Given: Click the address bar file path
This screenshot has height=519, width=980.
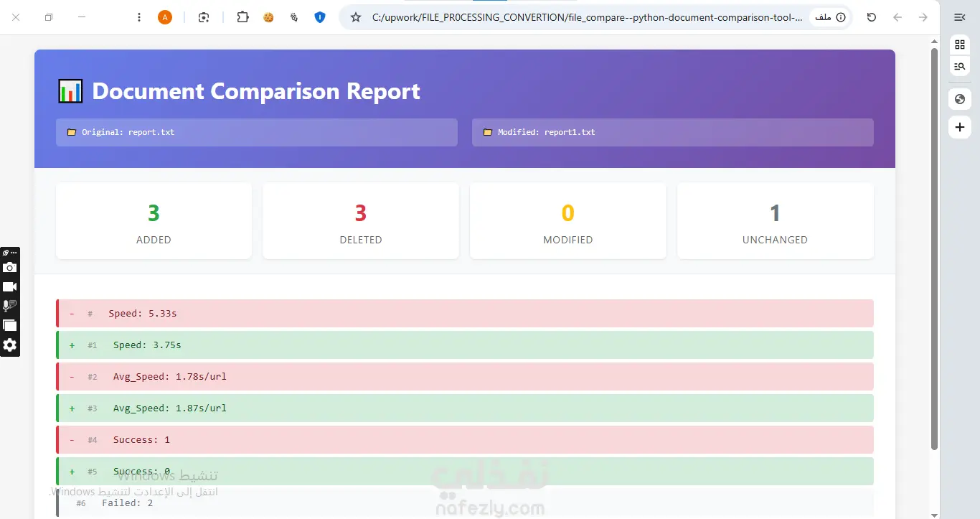Looking at the screenshot, I should (x=587, y=17).
